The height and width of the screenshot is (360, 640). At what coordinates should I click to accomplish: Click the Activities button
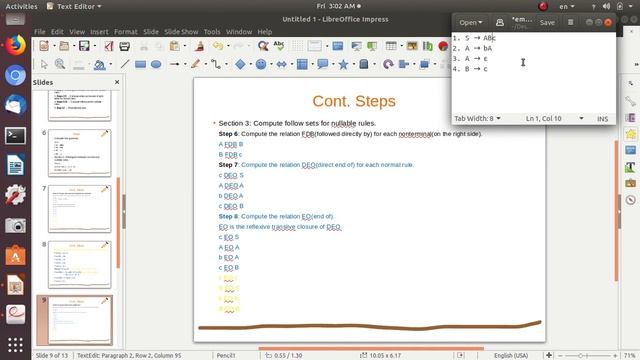(x=21, y=6)
